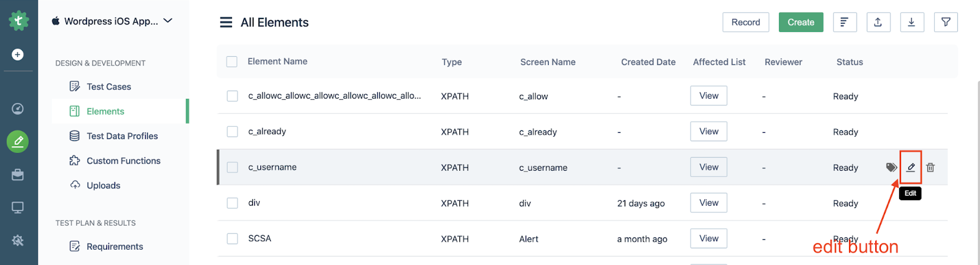
Task: Click the Uploads cloud icon
Action: point(75,185)
